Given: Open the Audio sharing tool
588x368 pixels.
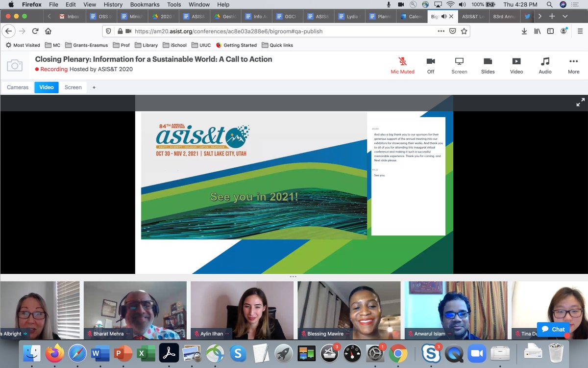Looking at the screenshot, I should [545, 65].
